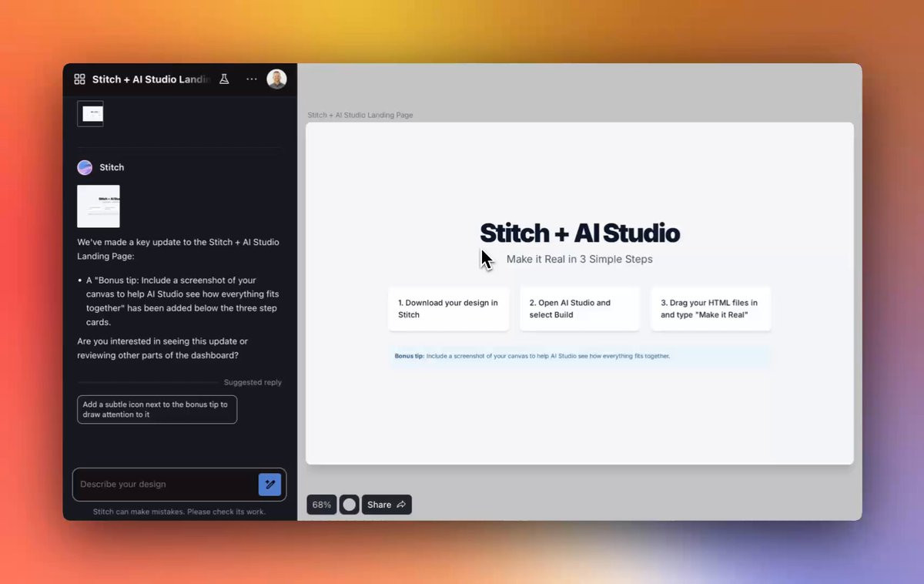Viewport: 924px width, 584px height.
Task: Click the Stitch assistant logo icon
Action: click(x=85, y=167)
